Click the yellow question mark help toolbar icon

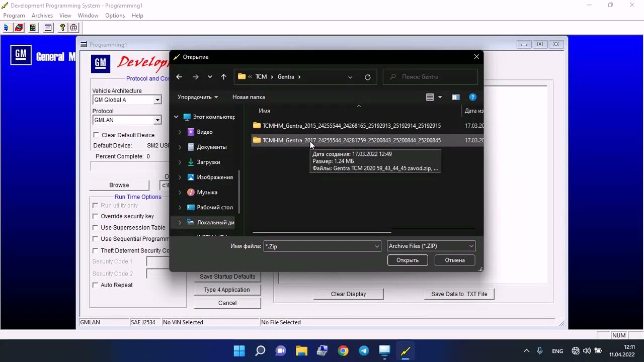pos(62,28)
